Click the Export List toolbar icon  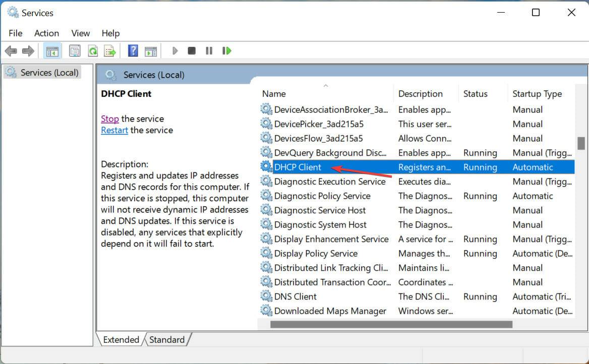click(110, 51)
